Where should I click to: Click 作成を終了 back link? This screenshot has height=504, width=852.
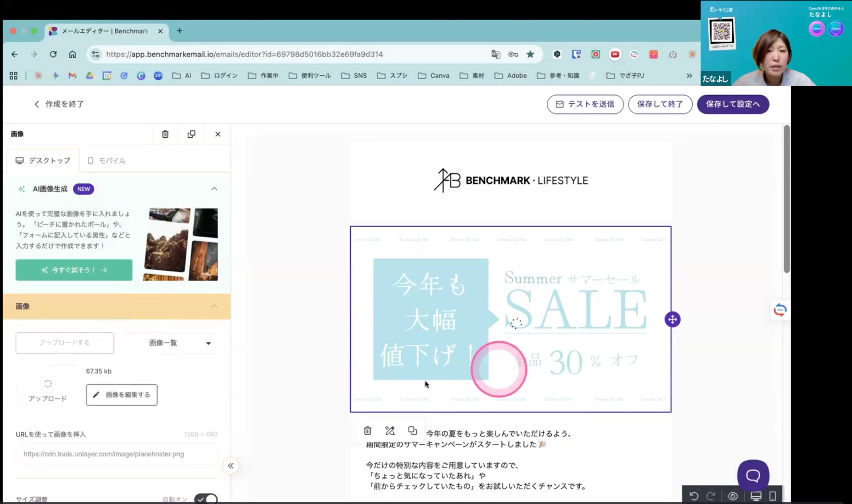pos(59,104)
